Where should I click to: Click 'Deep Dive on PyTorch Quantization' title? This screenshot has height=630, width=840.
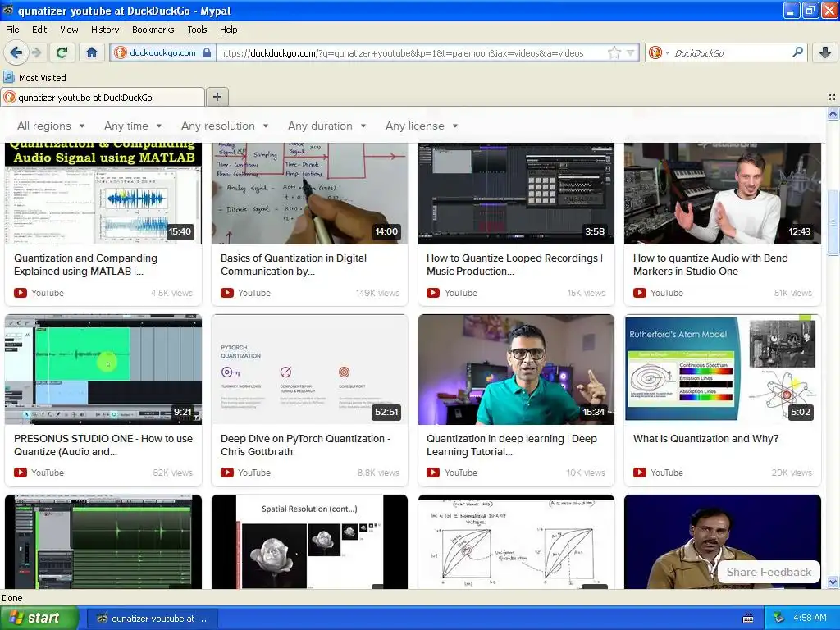pos(305,445)
